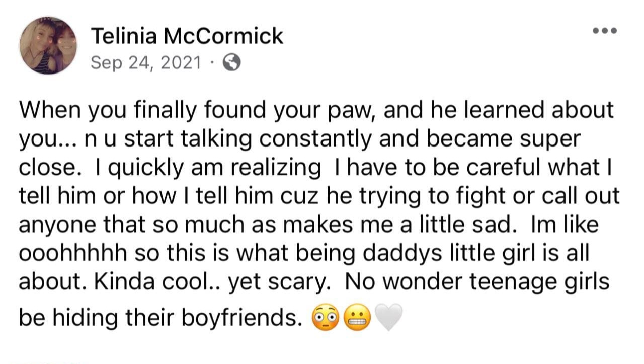Open the Sep 24, 2021 timestamp link
Screen dimensions: 644x364
coord(145,63)
